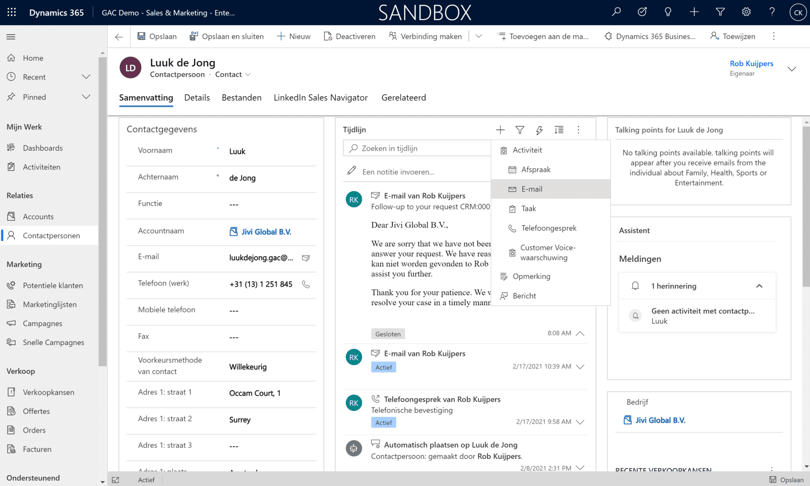This screenshot has width=810, height=486.
Task: Open Jivi Global B.V. under Bedrijf
Action: click(660, 420)
